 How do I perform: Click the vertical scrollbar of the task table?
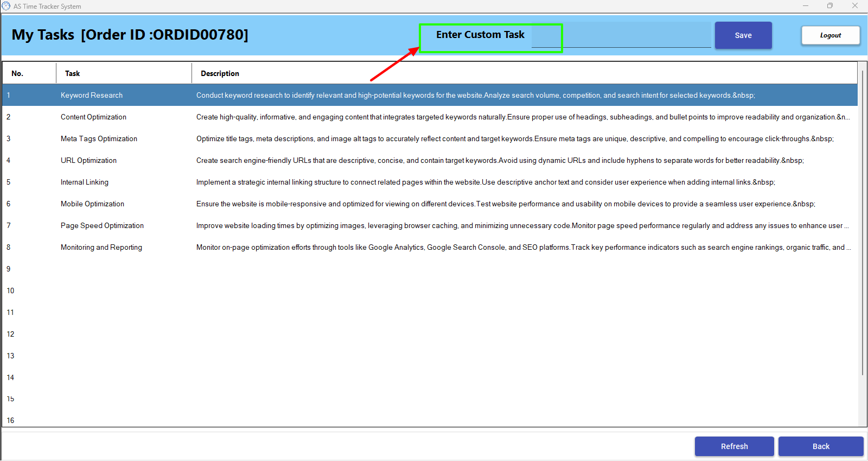pos(862,223)
